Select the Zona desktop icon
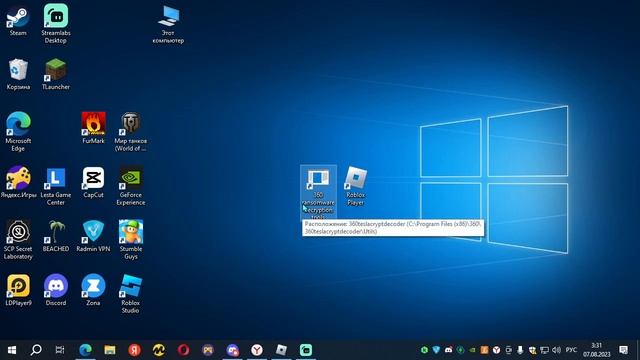Image resolution: width=640 pixels, height=360 pixels. [x=93, y=290]
